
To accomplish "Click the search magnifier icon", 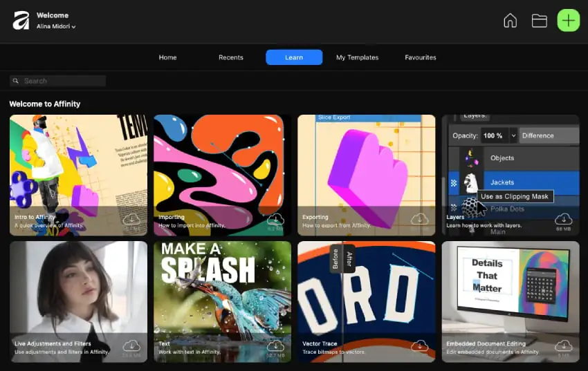I will coord(15,81).
